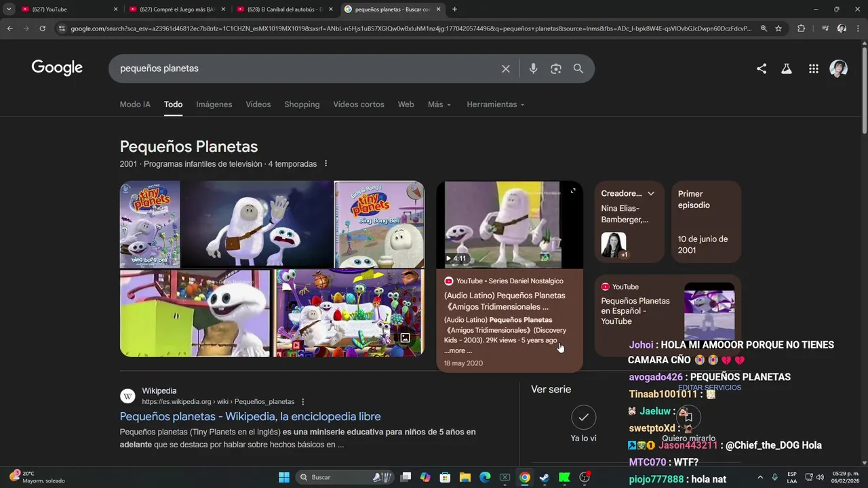The image size is (868, 488).
Task: Open the taskbar clock showing 05:29 p. m.
Action: (x=845, y=477)
